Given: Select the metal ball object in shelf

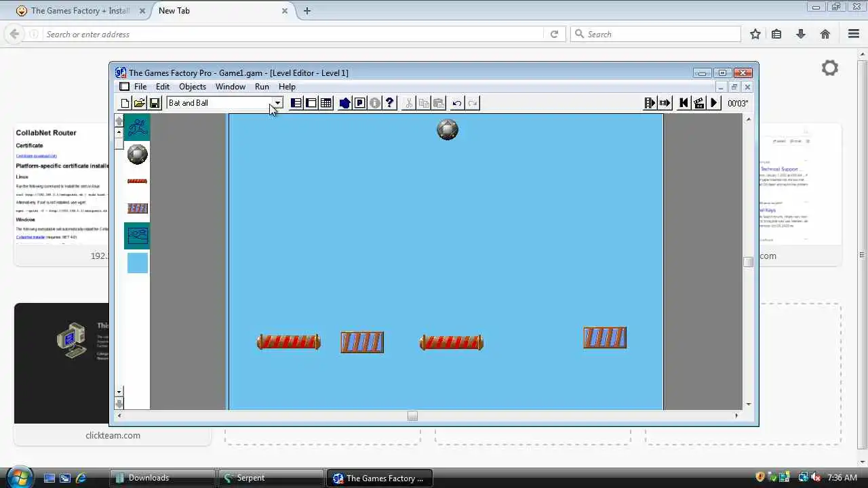Looking at the screenshot, I should pos(137,155).
